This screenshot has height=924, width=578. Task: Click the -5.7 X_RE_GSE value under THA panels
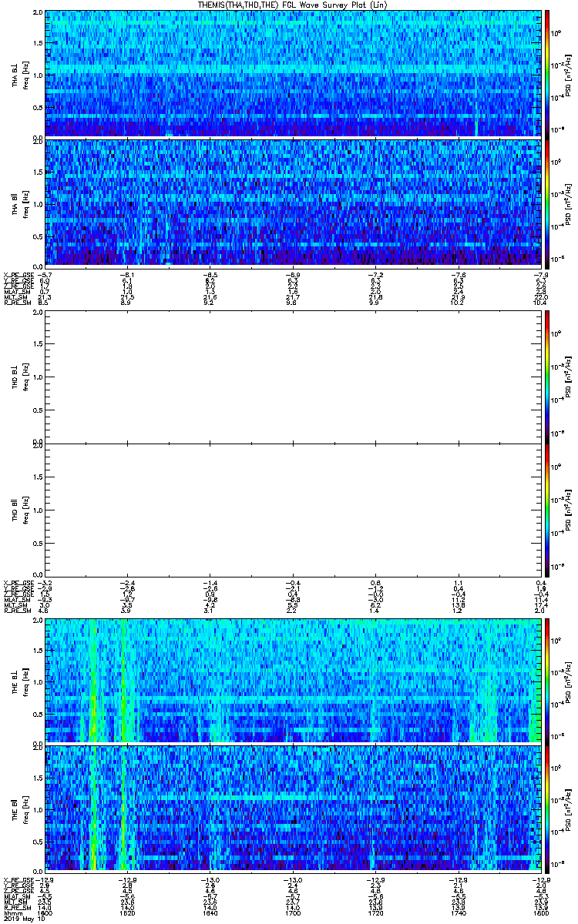pos(45,275)
